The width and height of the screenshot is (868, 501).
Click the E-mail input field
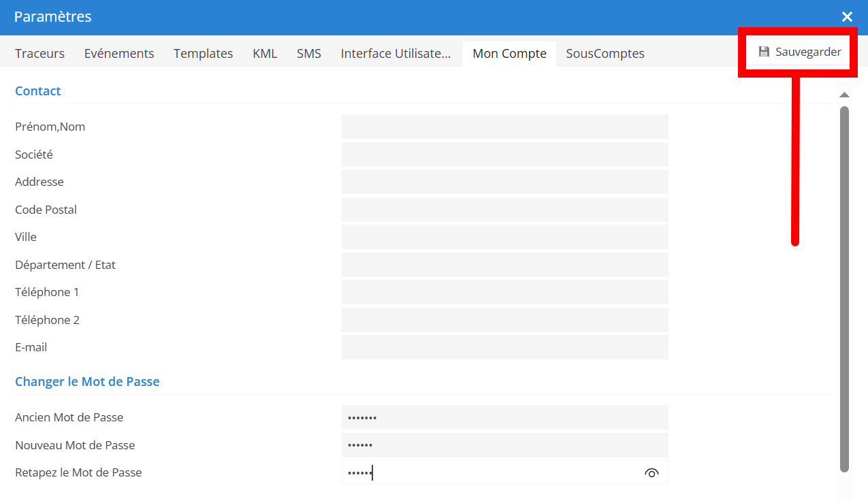[505, 347]
